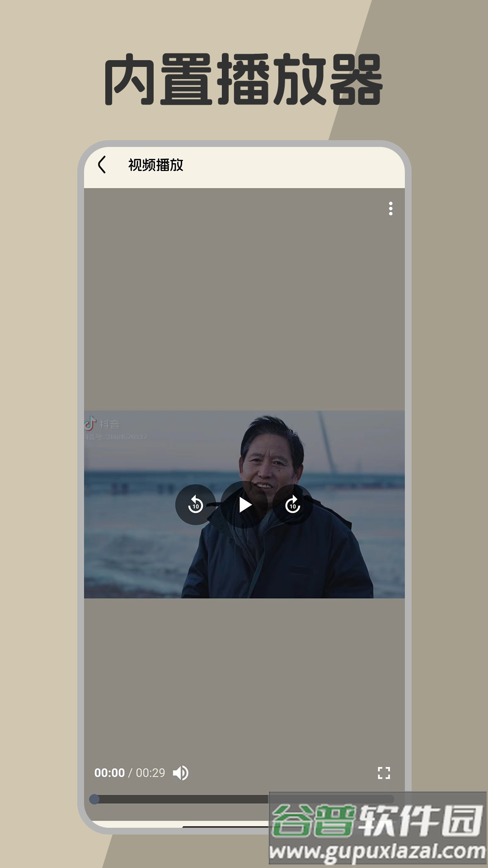Click the 视频播放 title text

155,165
